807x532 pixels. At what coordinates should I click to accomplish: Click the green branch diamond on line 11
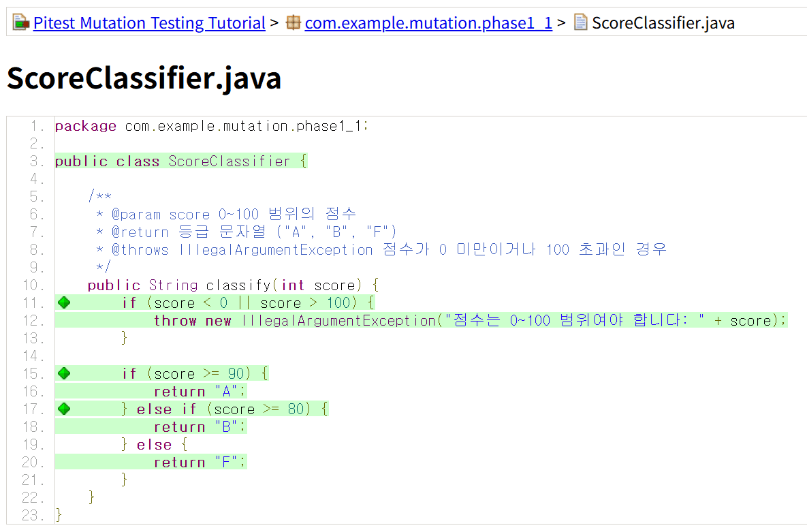tap(64, 302)
